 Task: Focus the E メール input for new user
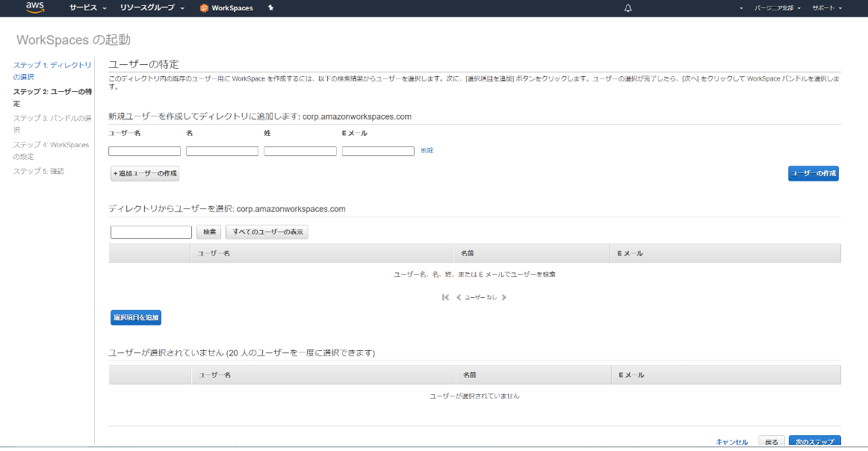(x=378, y=151)
